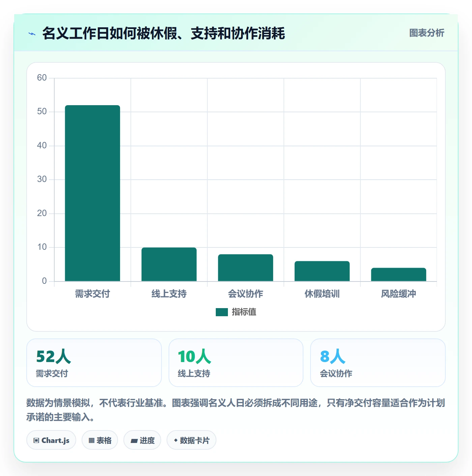Screen dimensions: 472x476
Task: Click the y-axis value 60
Action: coord(42,78)
